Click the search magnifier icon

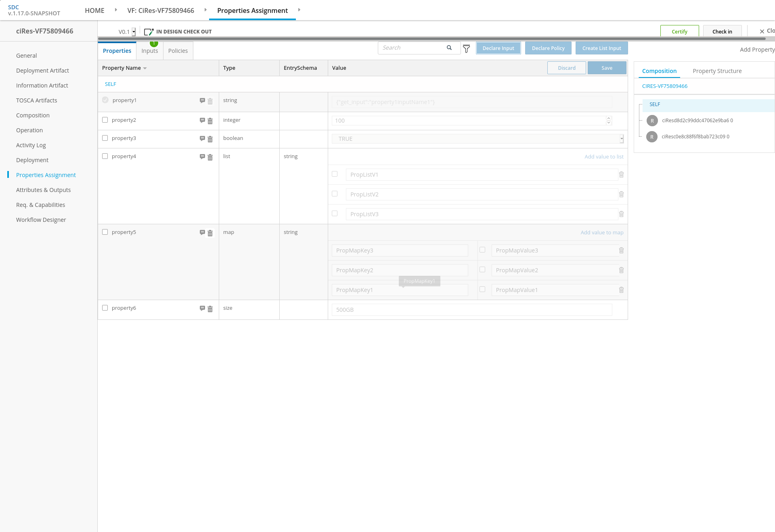449,48
